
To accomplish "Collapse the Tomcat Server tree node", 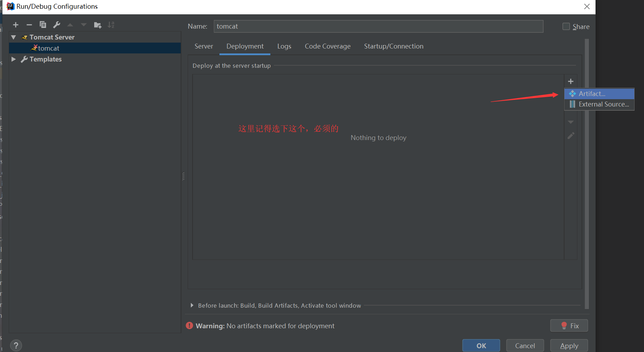I will point(14,37).
